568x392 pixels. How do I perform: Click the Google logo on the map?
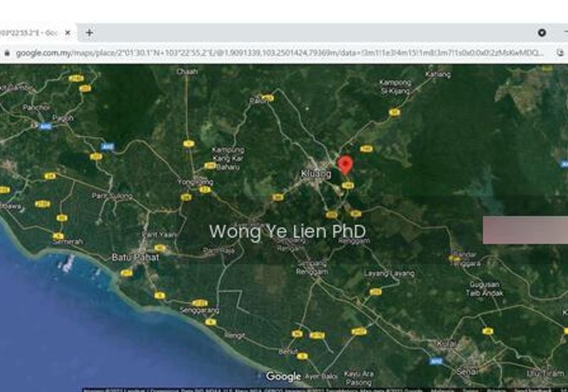tap(283, 376)
